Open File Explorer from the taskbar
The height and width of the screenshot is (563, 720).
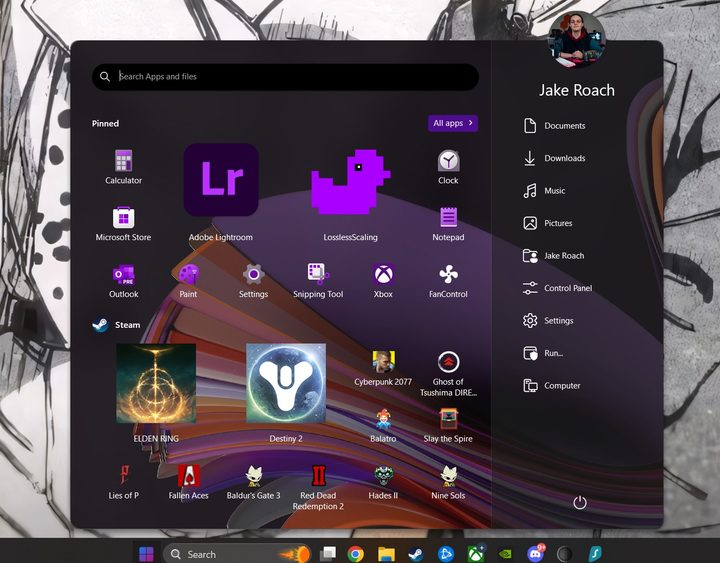(x=386, y=554)
